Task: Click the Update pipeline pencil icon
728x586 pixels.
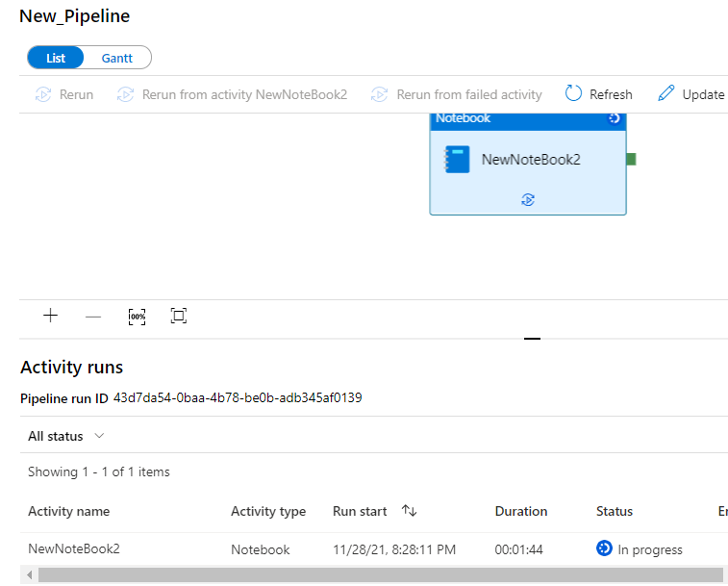Action: 666,93
